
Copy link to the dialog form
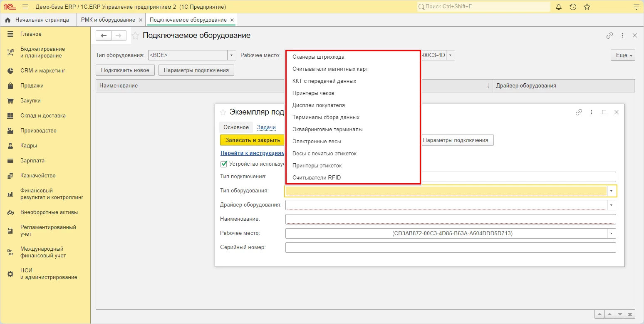[x=579, y=112]
